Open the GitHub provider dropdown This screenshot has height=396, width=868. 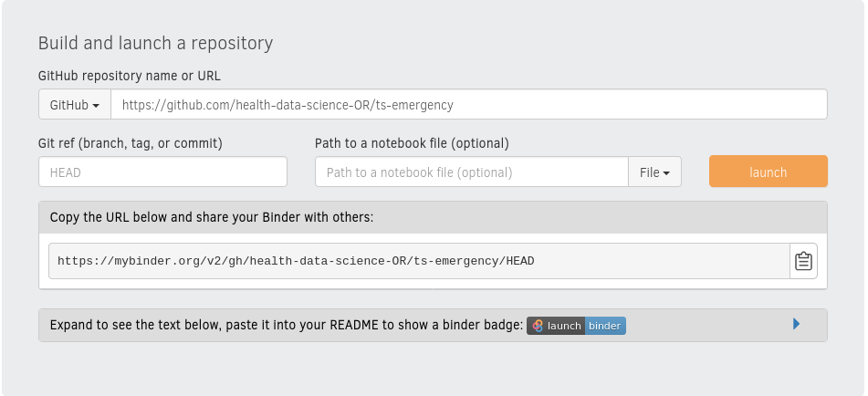coord(74,105)
